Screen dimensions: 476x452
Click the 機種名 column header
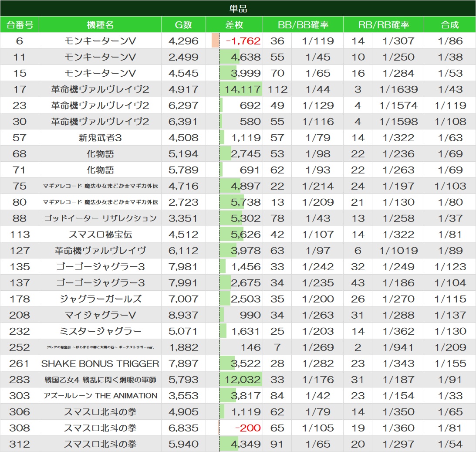[100, 24]
